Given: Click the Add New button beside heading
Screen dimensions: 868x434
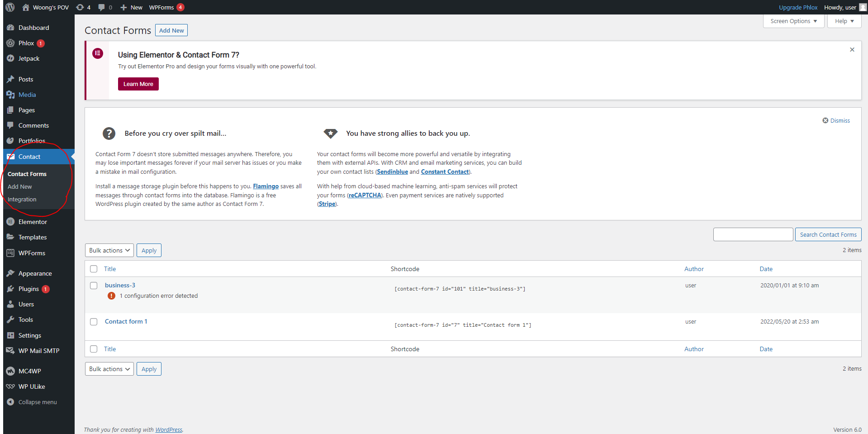Looking at the screenshot, I should [x=171, y=30].
